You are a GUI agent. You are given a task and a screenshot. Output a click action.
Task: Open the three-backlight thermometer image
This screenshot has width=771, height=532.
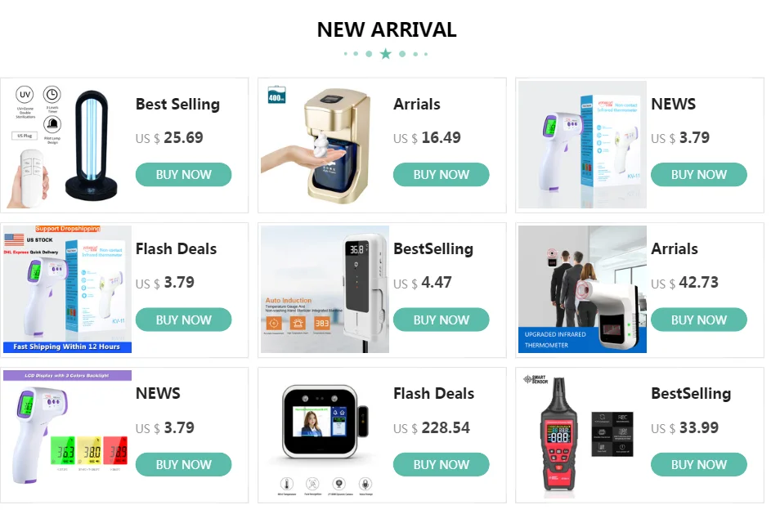tap(67, 435)
